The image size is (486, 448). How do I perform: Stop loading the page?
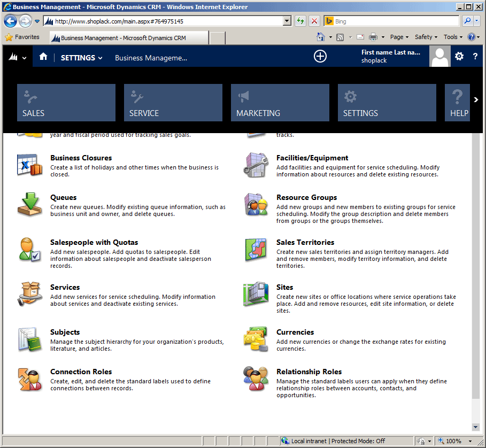(314, 21)
